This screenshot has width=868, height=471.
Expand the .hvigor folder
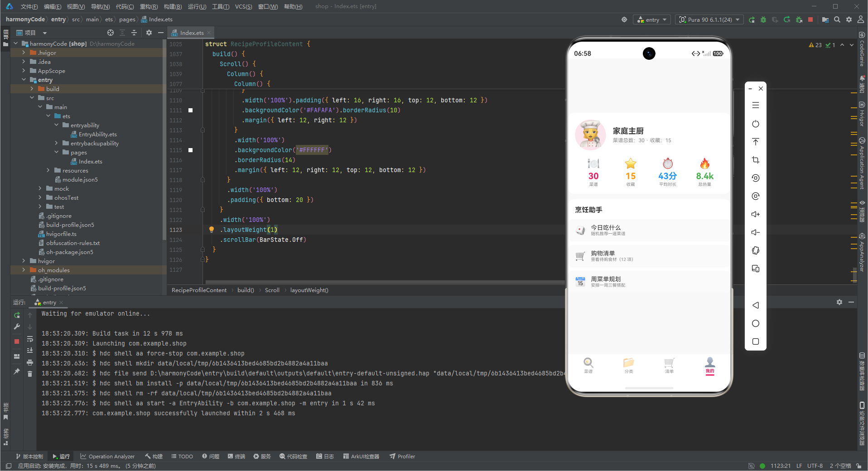[x=24, y=53]
